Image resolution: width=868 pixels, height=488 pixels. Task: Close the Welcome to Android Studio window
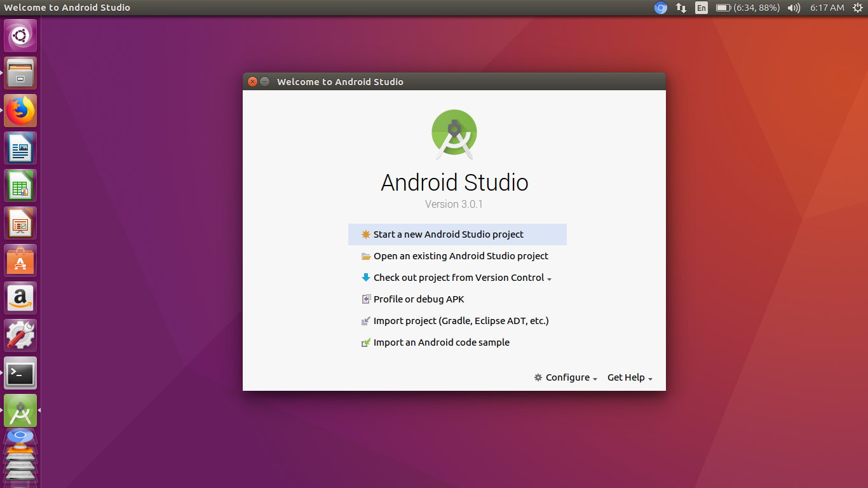click(252, 81)
